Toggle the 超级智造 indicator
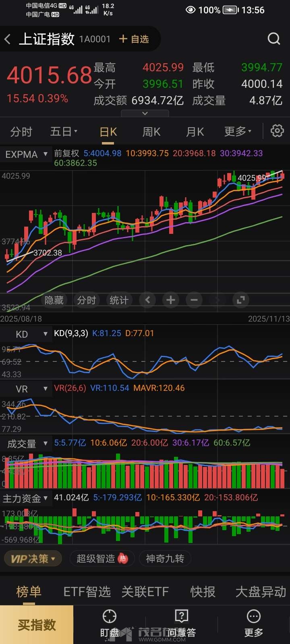 coord(101,559)
